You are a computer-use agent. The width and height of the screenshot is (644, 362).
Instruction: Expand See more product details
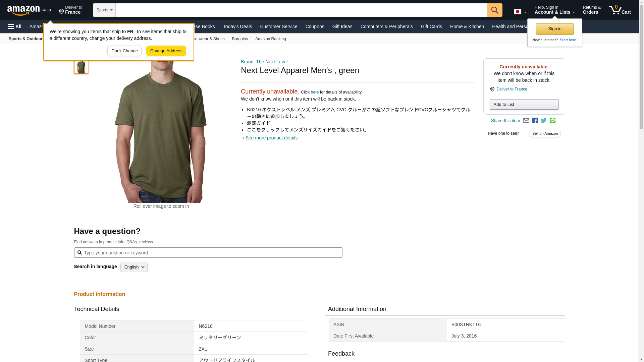pos(271,138)
